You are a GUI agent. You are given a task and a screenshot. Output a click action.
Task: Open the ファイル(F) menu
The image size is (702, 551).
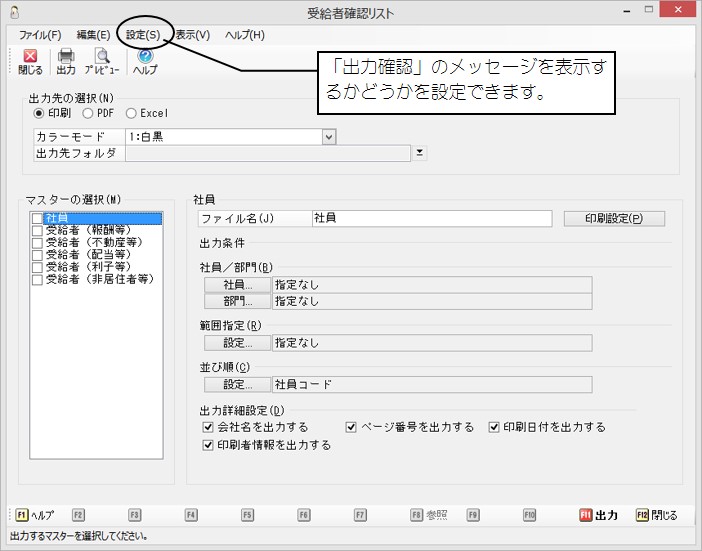click(x=40, y=34)
